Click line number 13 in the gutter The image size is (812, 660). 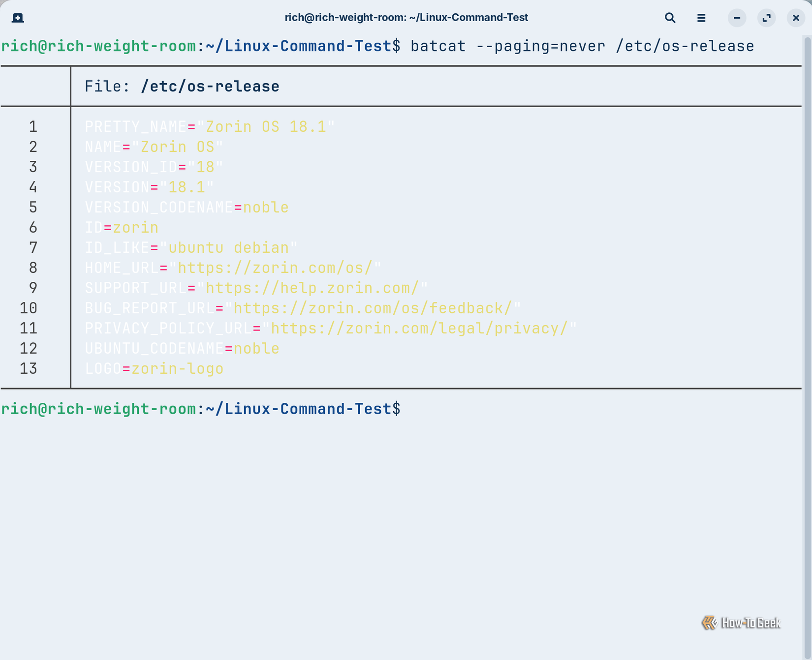tap(29, 369)
